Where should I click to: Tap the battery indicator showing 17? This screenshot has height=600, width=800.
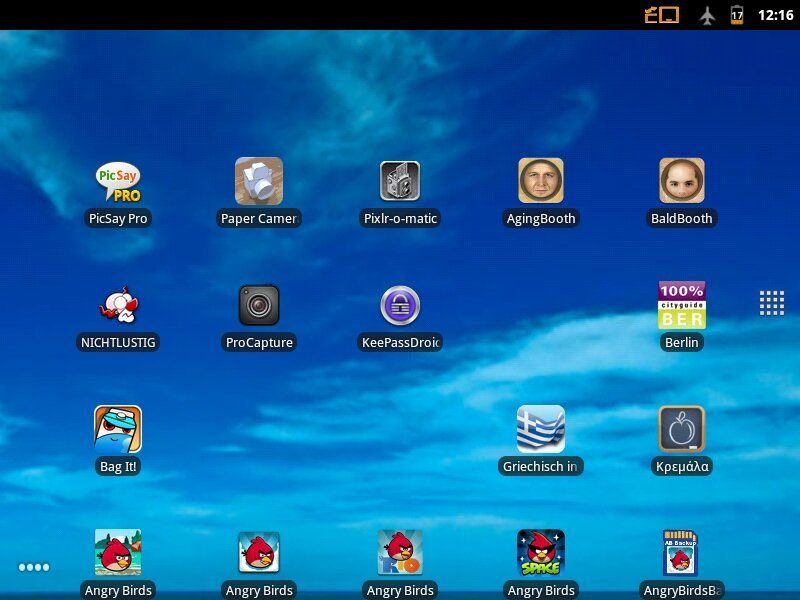pos(737,15)
